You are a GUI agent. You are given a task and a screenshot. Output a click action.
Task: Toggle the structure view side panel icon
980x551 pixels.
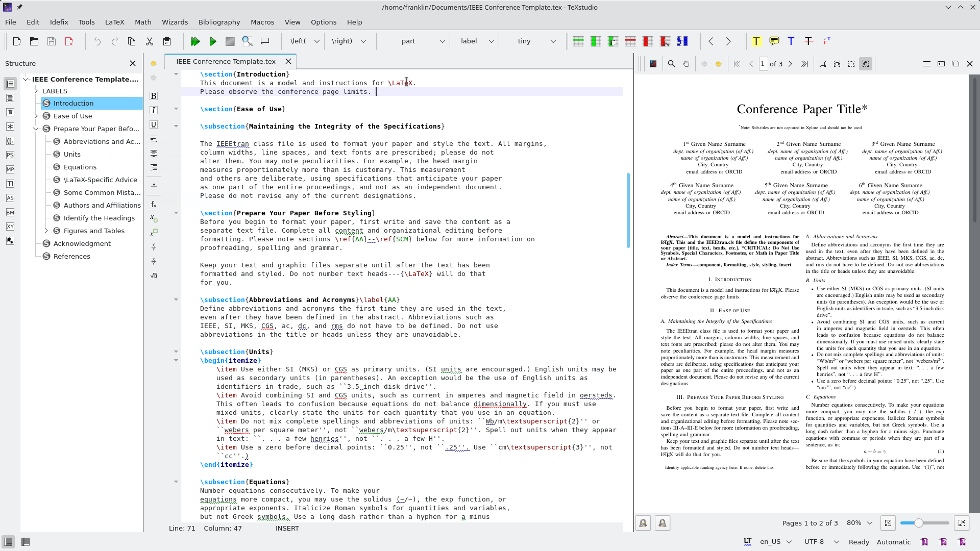click(x=10, y=83)
